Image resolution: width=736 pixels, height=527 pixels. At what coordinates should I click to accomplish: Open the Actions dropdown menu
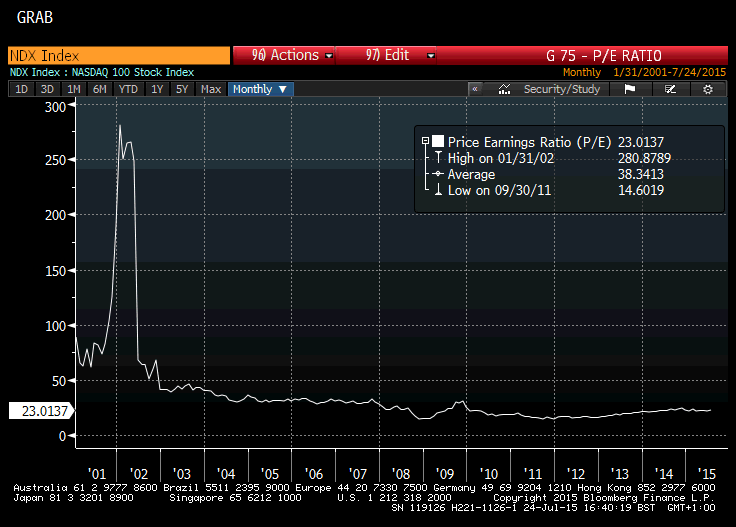(x=285, y=56)
